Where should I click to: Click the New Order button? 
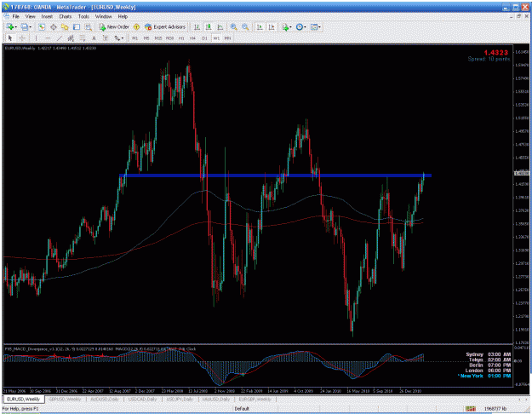click(114, 27)
